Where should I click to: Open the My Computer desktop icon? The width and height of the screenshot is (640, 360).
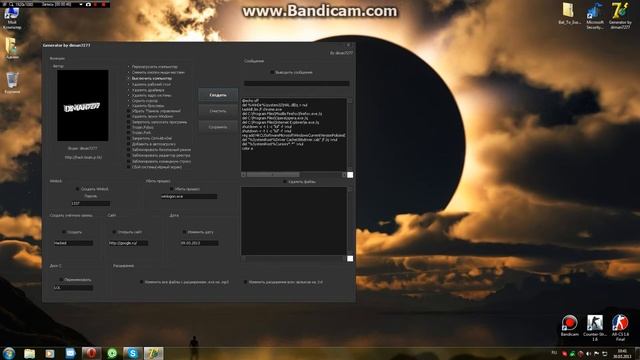tap(11, 18)
